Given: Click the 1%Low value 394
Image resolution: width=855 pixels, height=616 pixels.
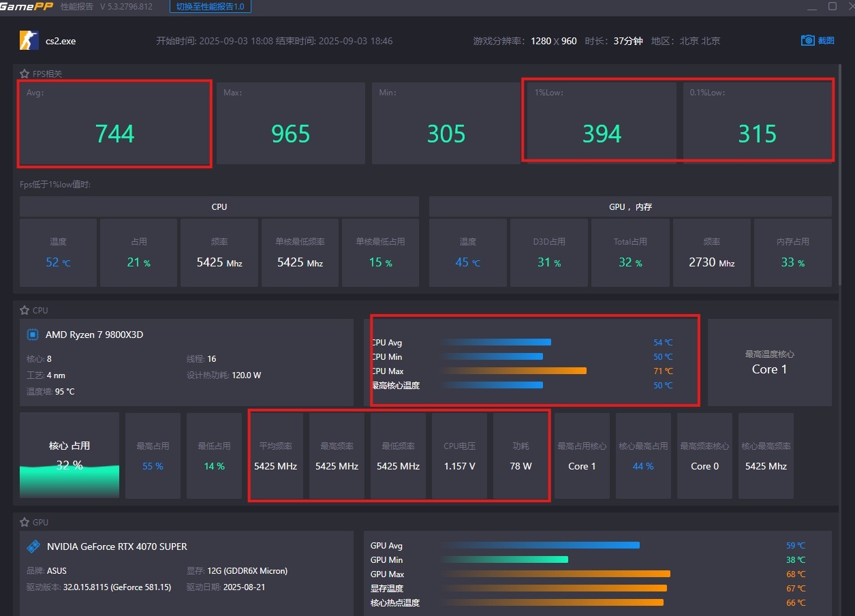Looking at the screenshot, I should coord(602,134).
